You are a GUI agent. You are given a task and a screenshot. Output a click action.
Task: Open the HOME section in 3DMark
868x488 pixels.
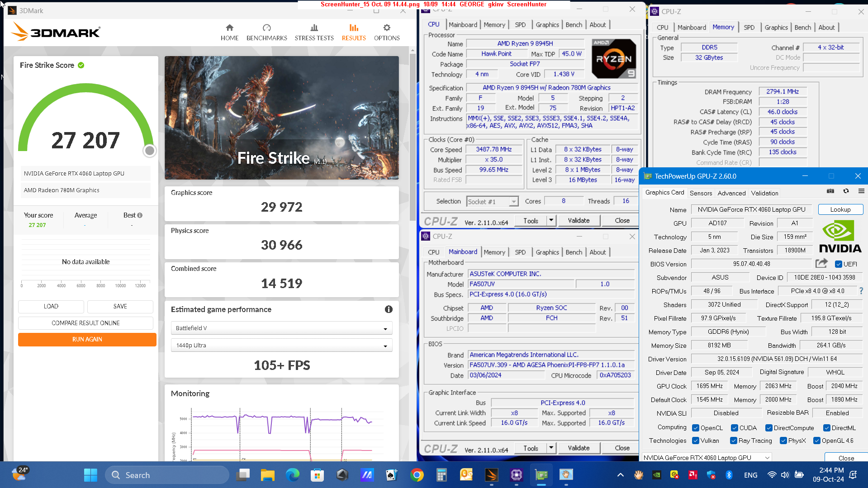[229, 33]
